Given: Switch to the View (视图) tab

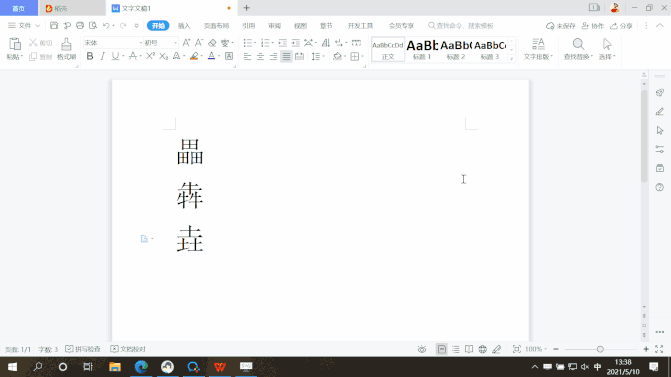Looking at the screenshot, I should coord(300,26).
